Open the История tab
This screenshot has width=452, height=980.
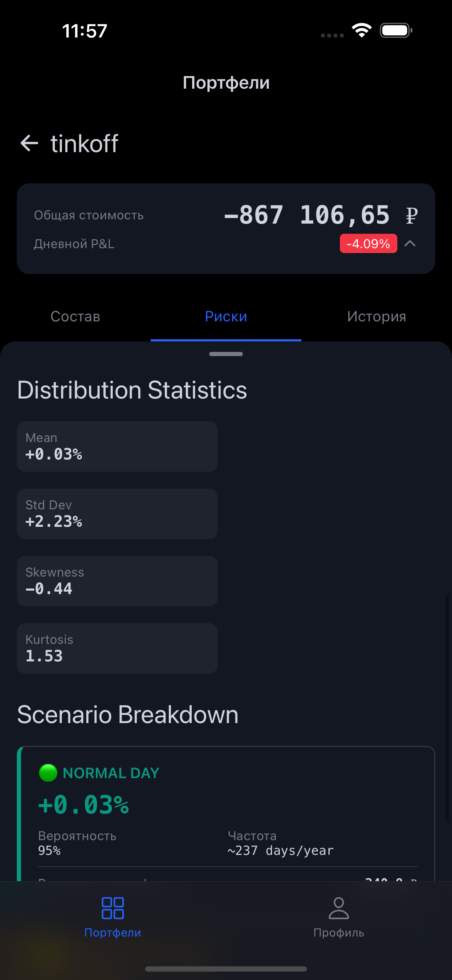click(376, 317)
